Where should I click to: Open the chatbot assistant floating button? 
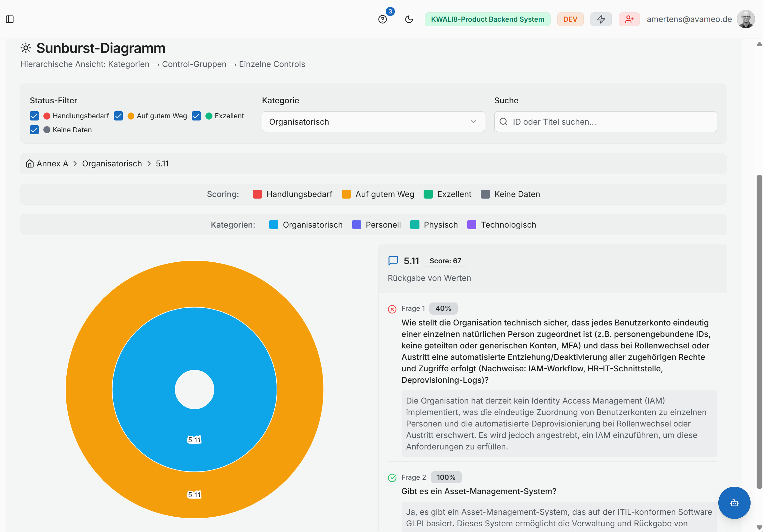click(734, 503)
